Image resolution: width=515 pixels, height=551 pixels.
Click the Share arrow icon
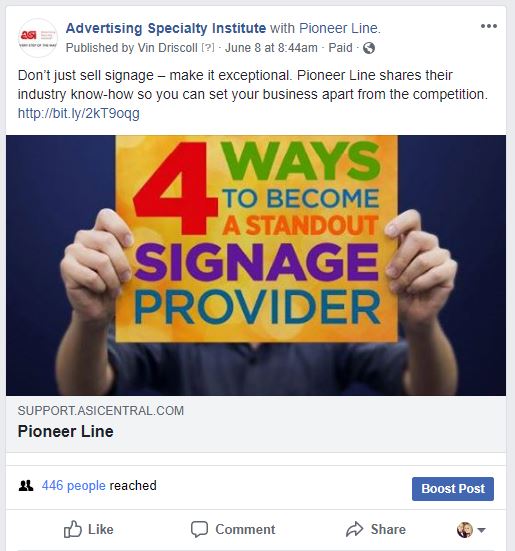(354, 529)
